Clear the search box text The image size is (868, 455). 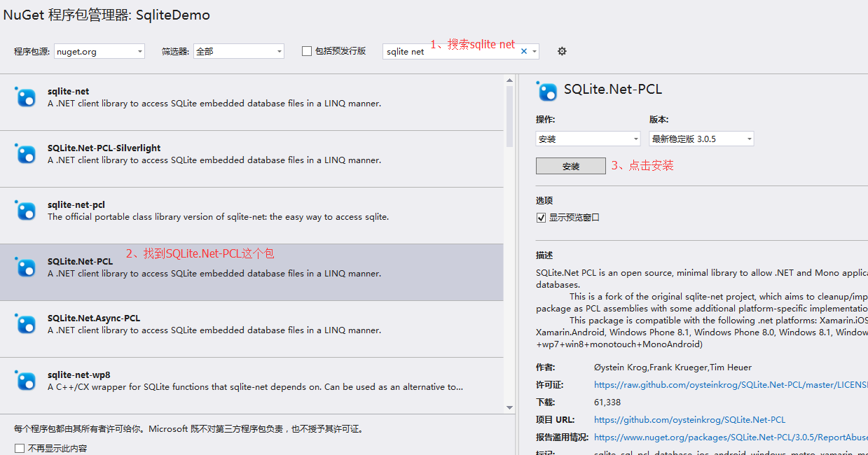click(x=523, y=51)
